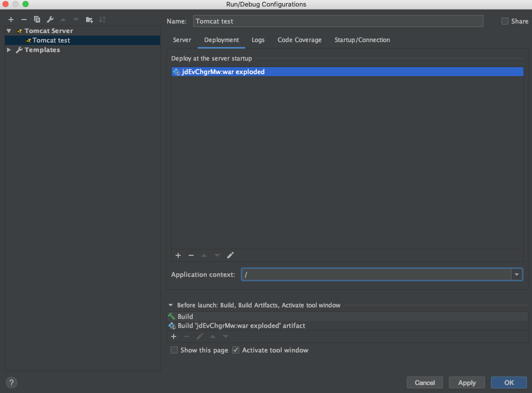Open configuration templates via wrench icon
The image size is (532, 393).
point(50,20)
